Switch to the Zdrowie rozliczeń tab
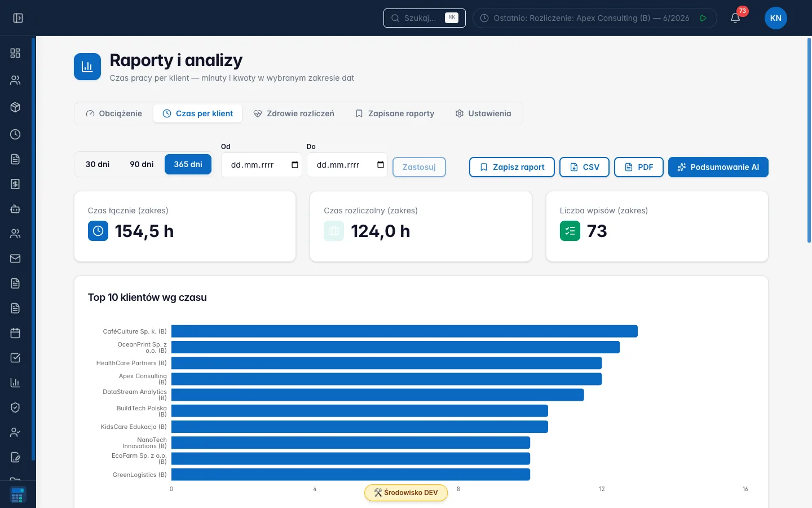812x508 pixels. 294,113
